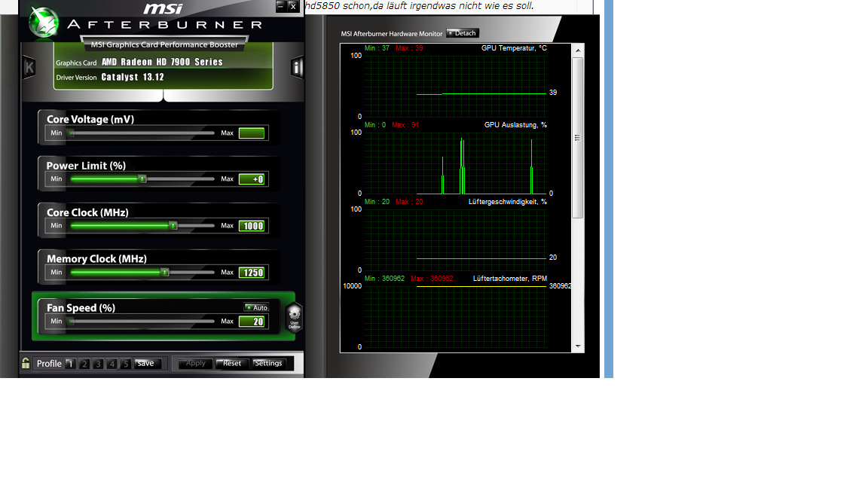Save the current profile
The height and width of the screenshot is (488, 868).
click(x=147, y=364)
